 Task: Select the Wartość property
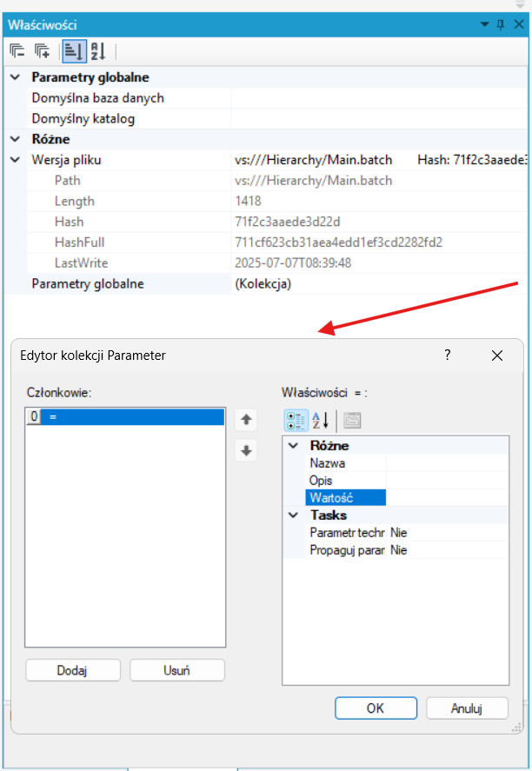coord(346,497)
